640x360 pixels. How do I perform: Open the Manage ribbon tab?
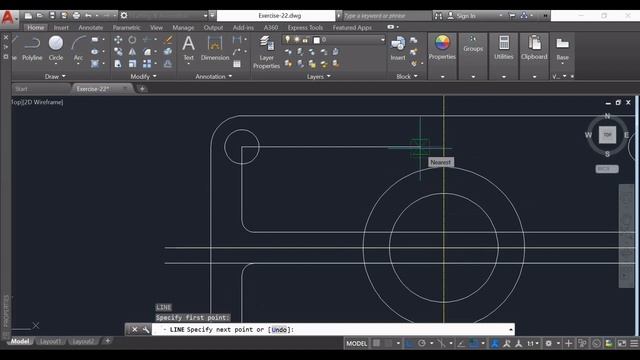(x=183, y=27)
